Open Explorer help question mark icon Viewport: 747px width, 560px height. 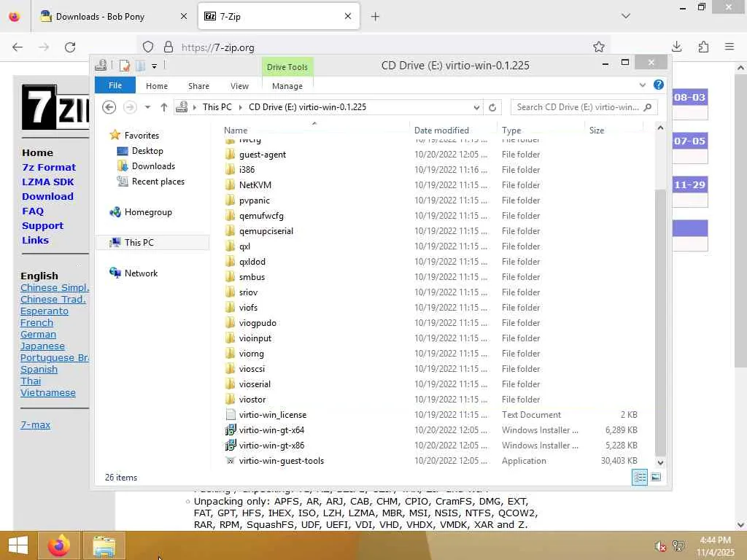659,85
